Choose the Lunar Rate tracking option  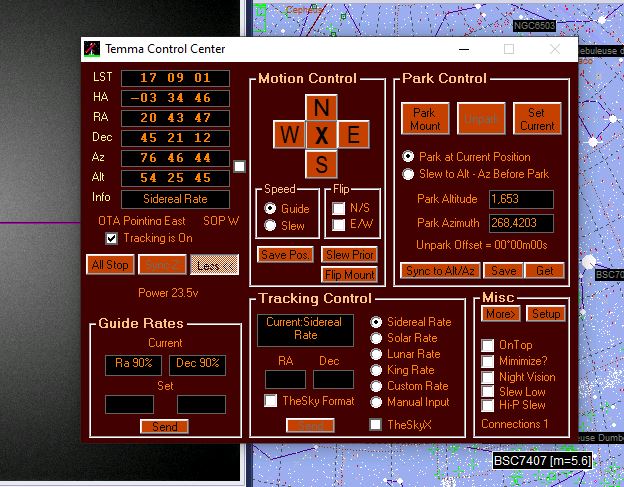point(376,354)
